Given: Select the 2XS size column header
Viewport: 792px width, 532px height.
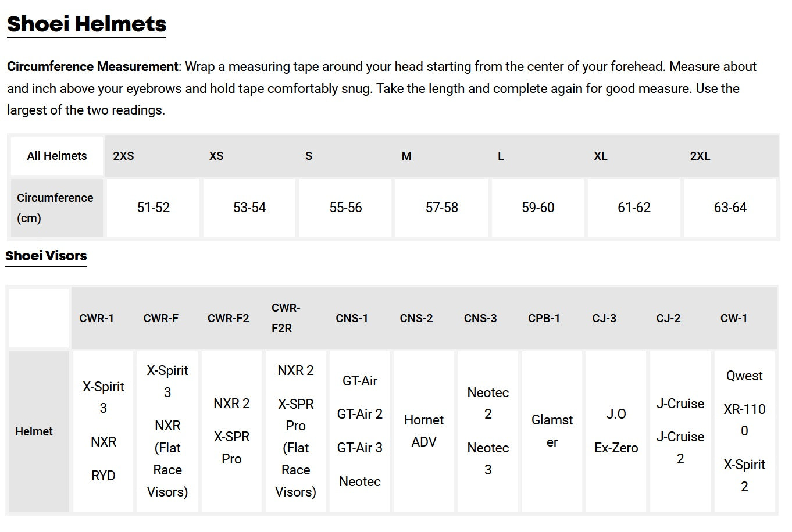Looking at the screenshot, I should pos(123,156).
